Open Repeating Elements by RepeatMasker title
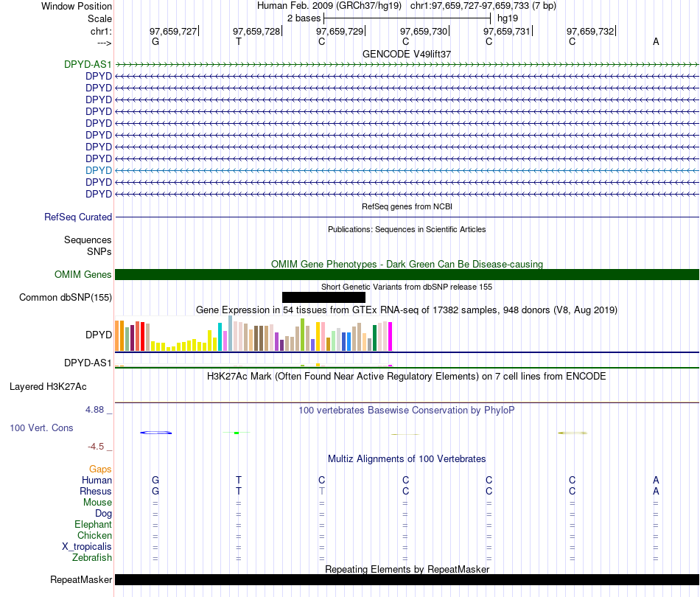The image size is (700, 597). coord(407,569)
